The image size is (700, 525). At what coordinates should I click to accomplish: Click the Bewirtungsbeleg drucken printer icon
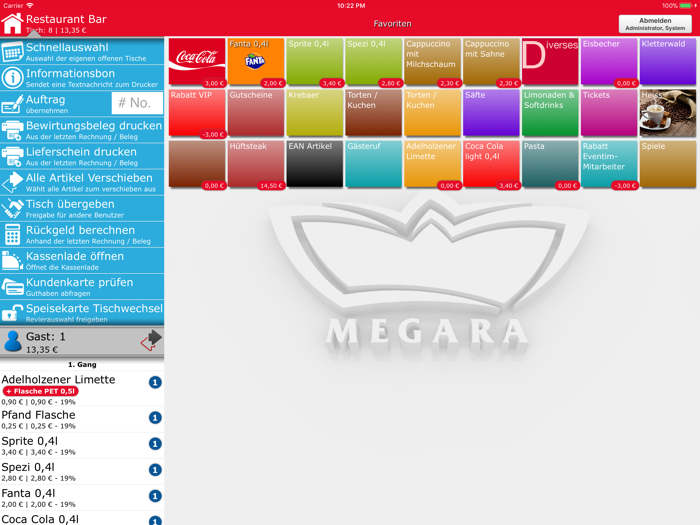(12, 130)
